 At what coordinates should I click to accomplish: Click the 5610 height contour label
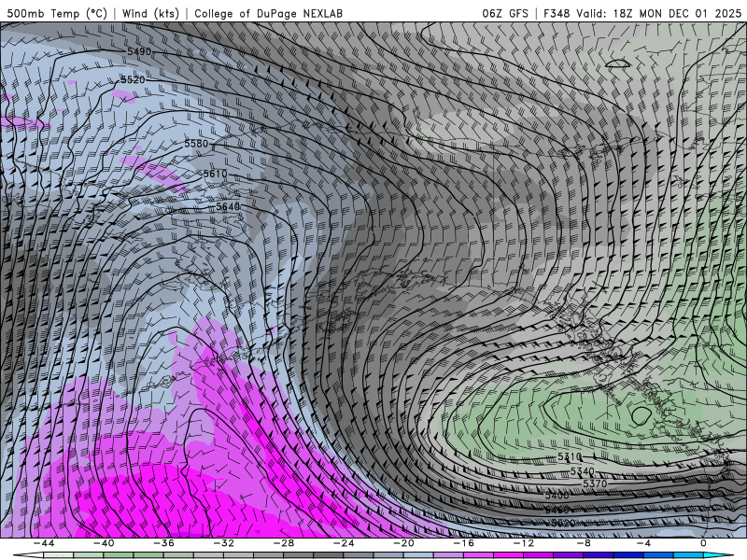click(215, 174)
